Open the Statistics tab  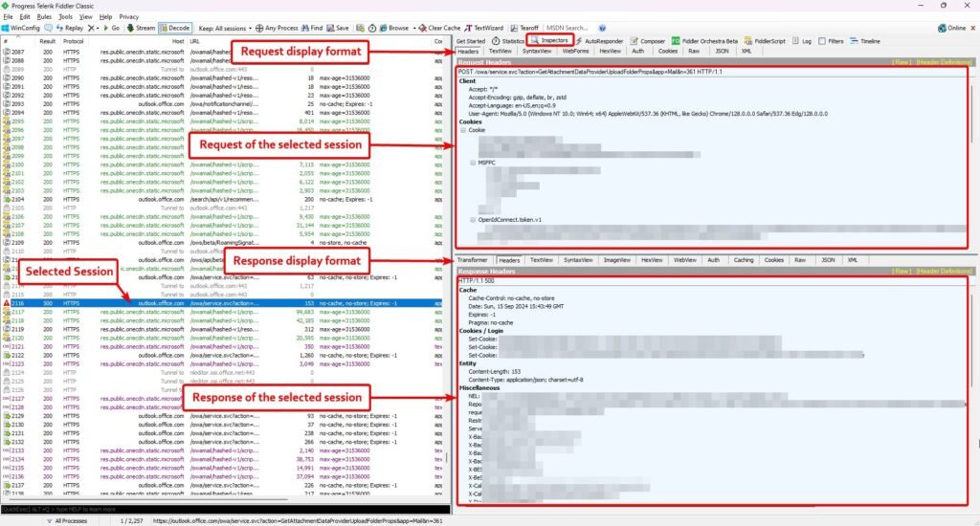(508, 41)
